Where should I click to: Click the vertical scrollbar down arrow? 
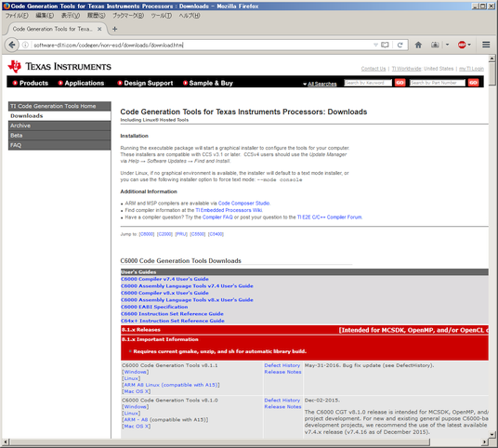491,434
